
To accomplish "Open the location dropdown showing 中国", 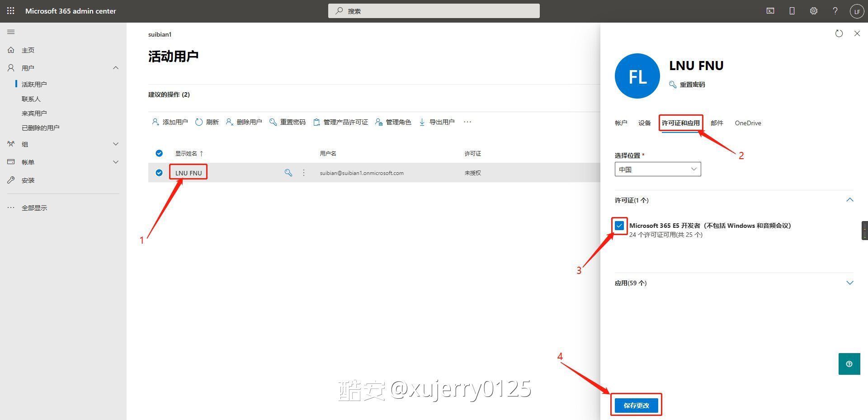I will click(x=657, y=170).
